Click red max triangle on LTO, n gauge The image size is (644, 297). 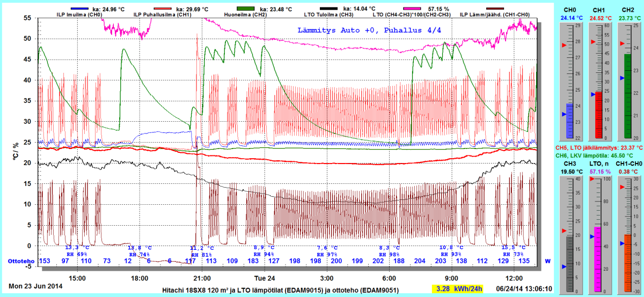tap(592, 179)
